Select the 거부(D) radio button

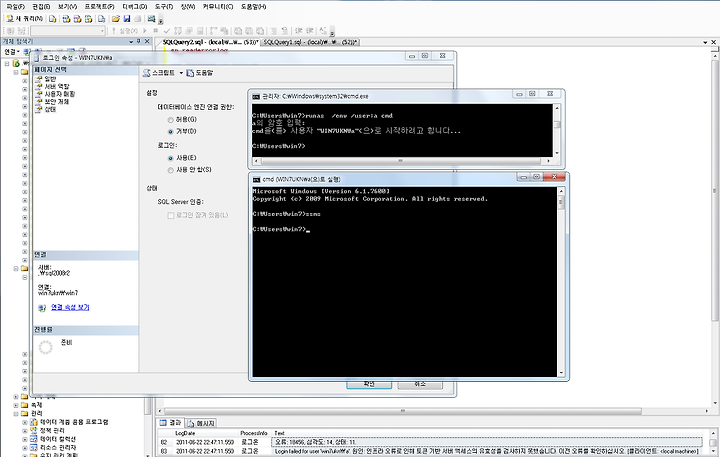(x=170, y=132)
